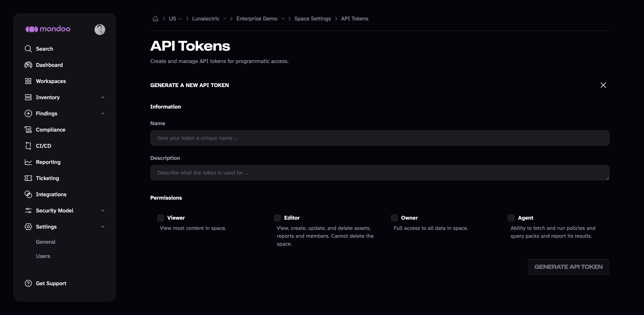Expand the Security Model chevron

click(x=103, y=210)
